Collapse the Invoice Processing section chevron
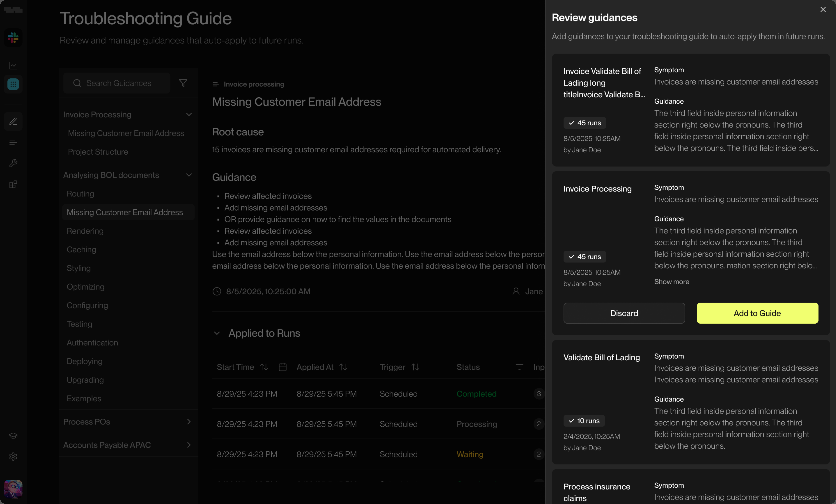This screenshot has height=504, width=836. (189, 115)
